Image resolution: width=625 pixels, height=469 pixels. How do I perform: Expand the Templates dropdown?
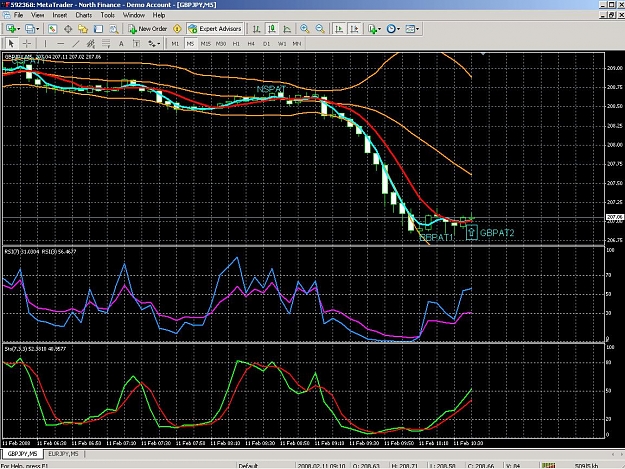[x=417, y=29]
